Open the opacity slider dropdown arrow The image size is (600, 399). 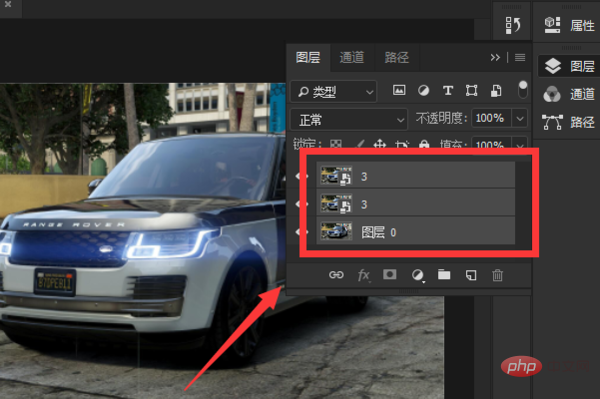coord(520,118)
